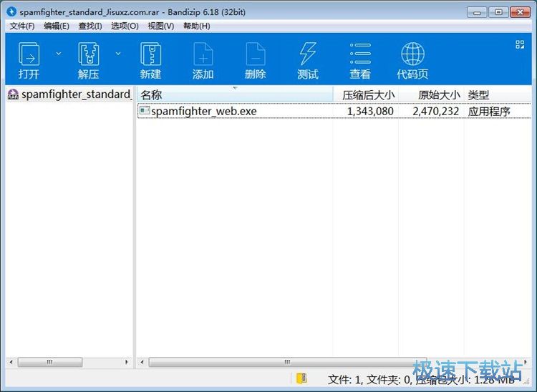Click the 删除 (Delete) toolbar icon
This screenshot has height=392, width=537.
(256, 60)
